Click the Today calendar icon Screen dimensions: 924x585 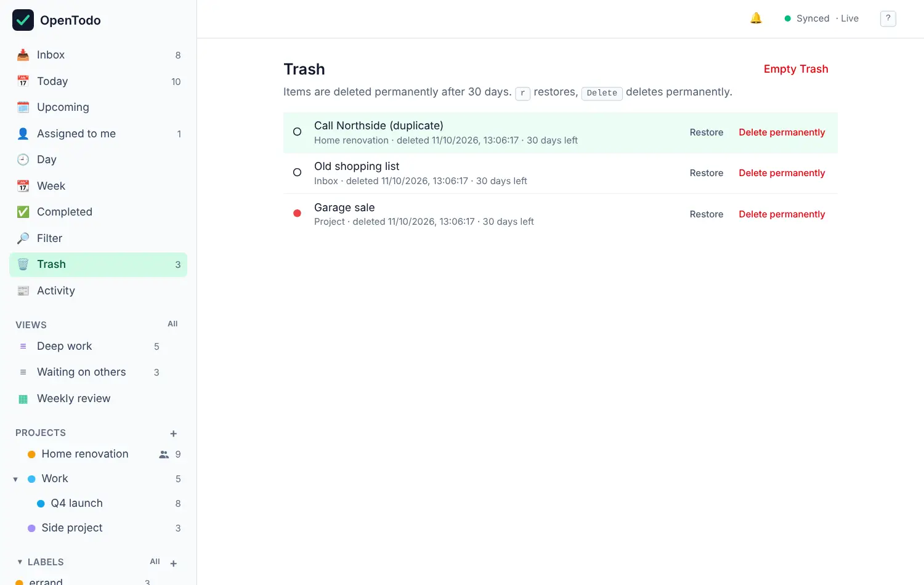pos(23,81)
